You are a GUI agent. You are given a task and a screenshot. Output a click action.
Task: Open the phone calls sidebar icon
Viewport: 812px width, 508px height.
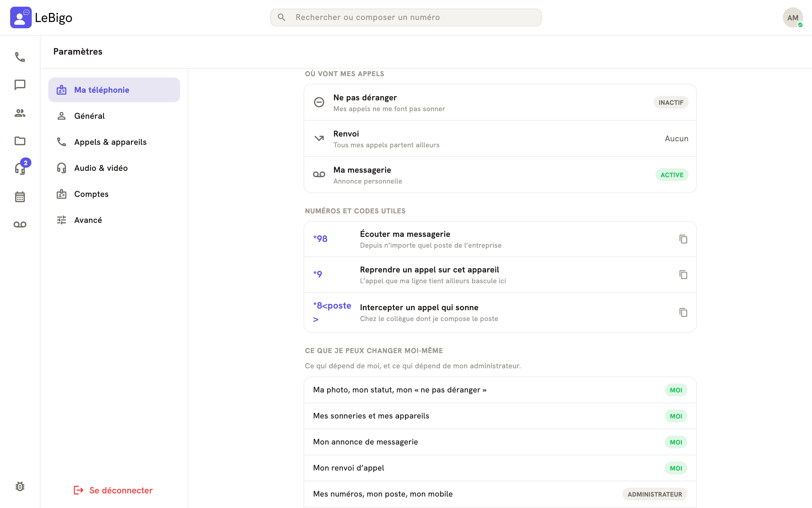tap(20, 57)
